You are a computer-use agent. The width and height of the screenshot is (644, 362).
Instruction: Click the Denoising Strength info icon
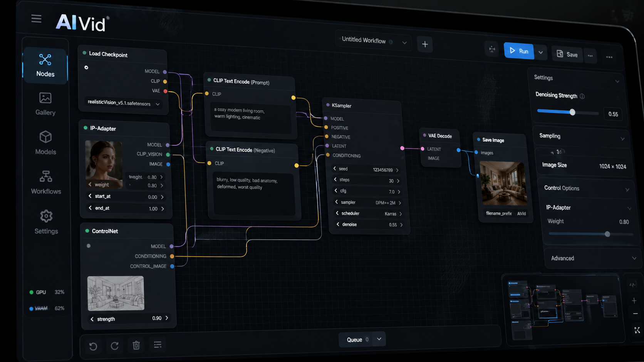coord(582,96)
